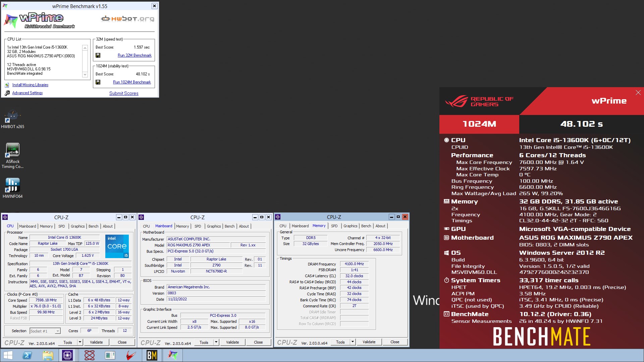Image resolution: width=644 pixels, height=362 pixels.
Task: Click the Windows Start button
Action: [8, 355]
